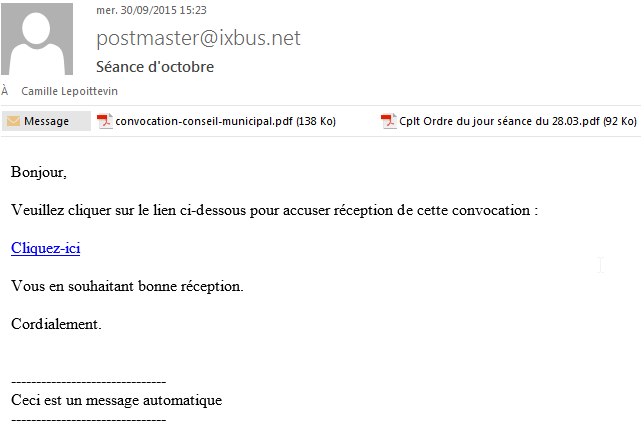Click the line Vous en souhaitant bonne réception
Screen dimensions: 641x425
click(127, 286)
